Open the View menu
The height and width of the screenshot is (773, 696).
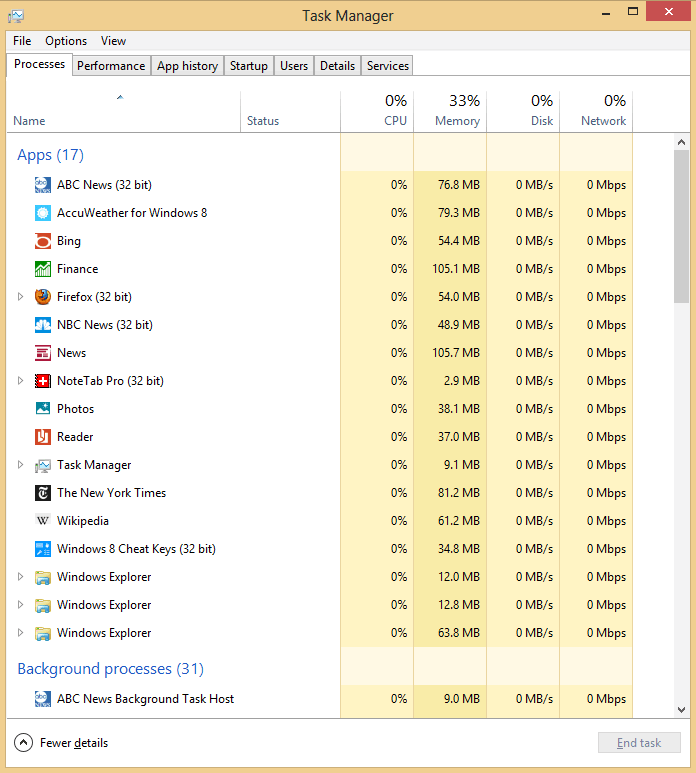[113, 41]
